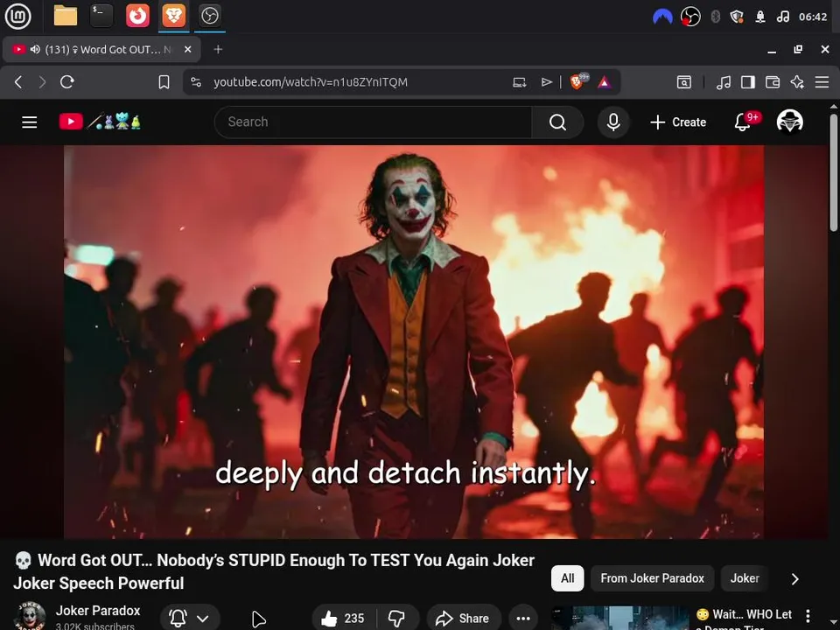Open the notifications bell in system tray

(760, 17)
